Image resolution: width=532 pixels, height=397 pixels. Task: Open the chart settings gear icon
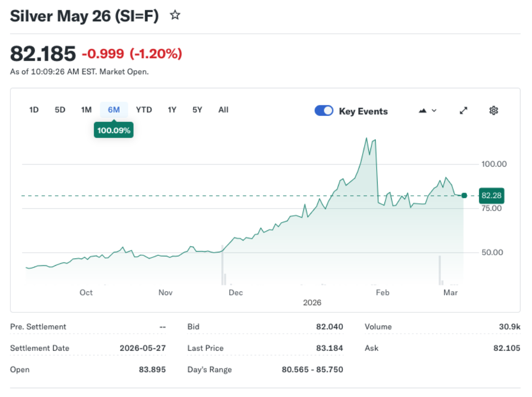(x=493, y=110)
